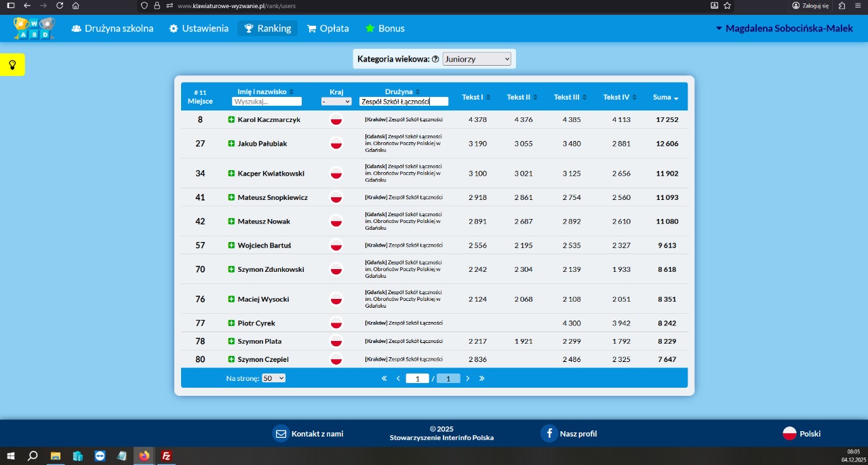The height and width of the screenshot is (465, 868).
Task: Click the yellow lightbulb hint icon
Action: (12, 65)
